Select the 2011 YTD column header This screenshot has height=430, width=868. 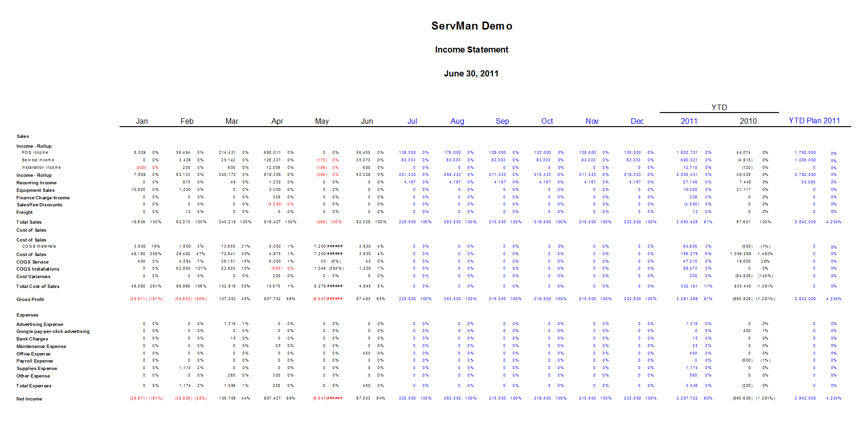tap(689, 121)
